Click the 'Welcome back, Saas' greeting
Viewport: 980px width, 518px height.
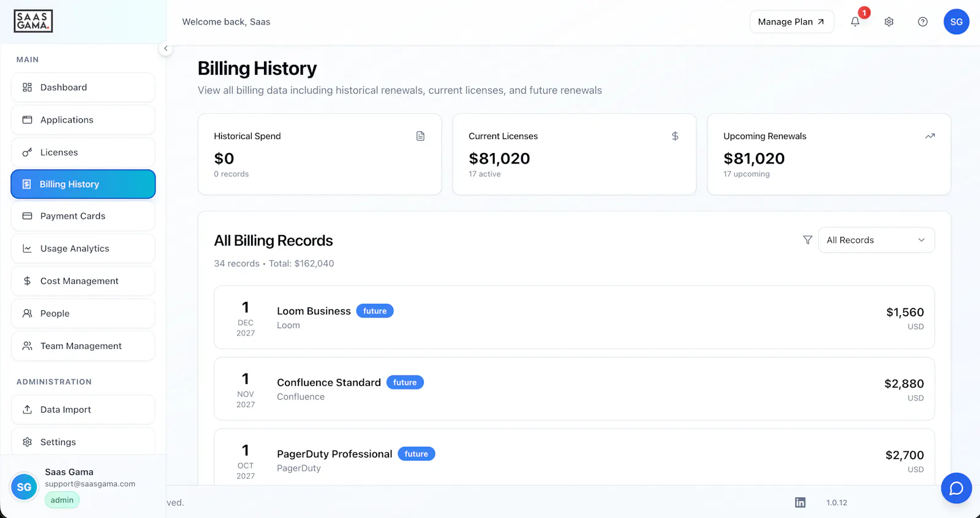coord(226,22)
